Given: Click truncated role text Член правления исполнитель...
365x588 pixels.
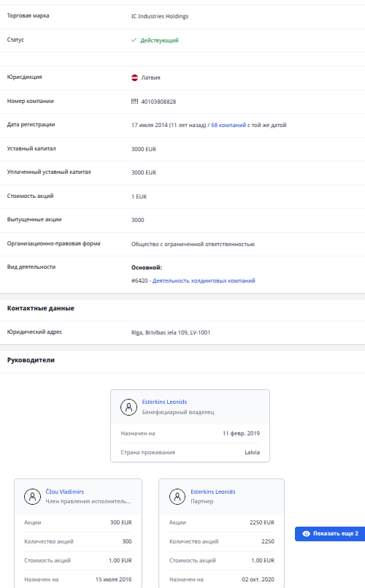Looking at the screenshot, I should coord(88,501).
